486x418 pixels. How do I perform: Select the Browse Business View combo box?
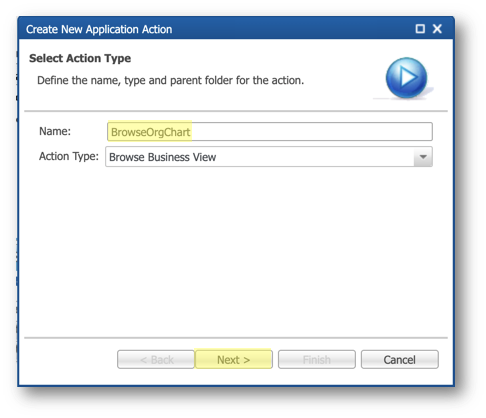tap(269, 157)
